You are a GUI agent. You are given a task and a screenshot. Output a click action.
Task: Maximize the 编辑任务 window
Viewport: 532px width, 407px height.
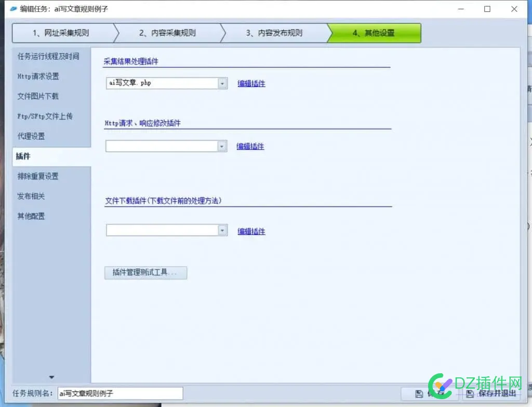pyautogui.click(x=487, y=9)
